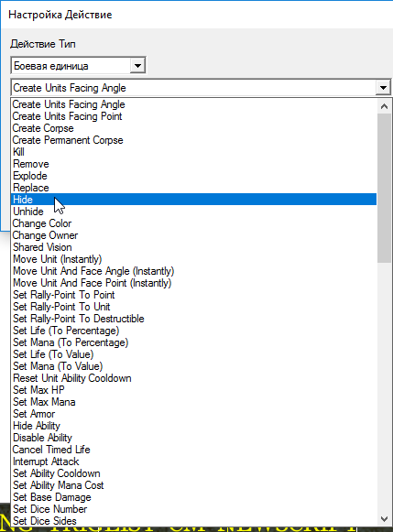
Task: Select Create Units Facing Point option
Action: click(194, 116)
